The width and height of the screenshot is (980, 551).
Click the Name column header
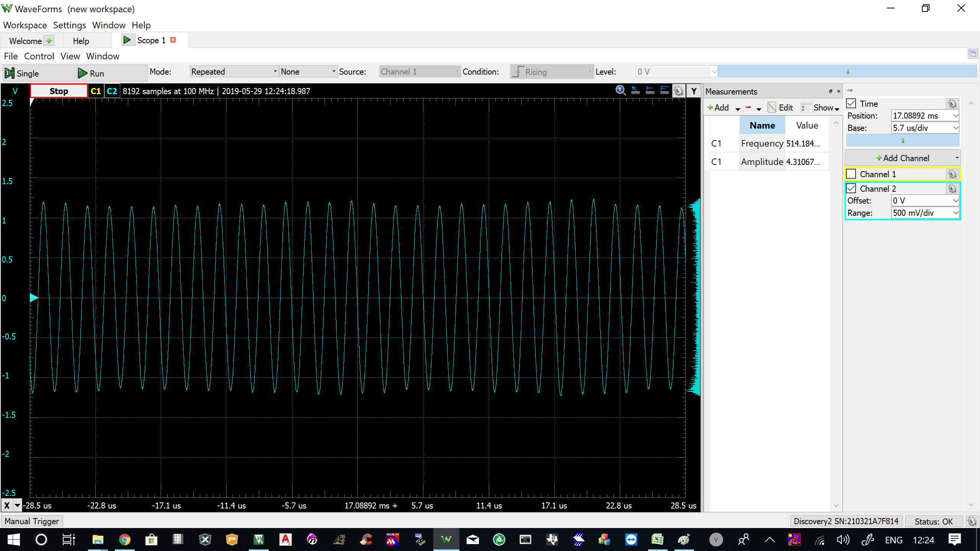762,126
